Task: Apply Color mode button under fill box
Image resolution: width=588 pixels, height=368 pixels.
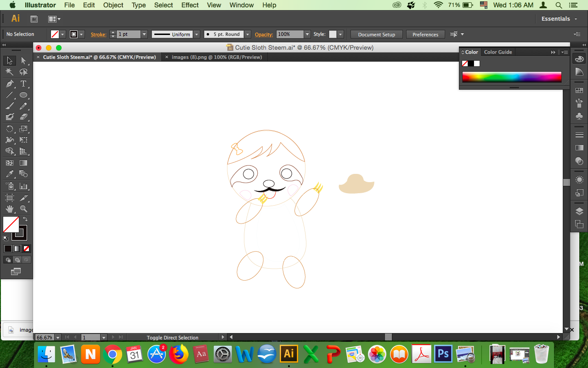Action: tap(8, 248)
